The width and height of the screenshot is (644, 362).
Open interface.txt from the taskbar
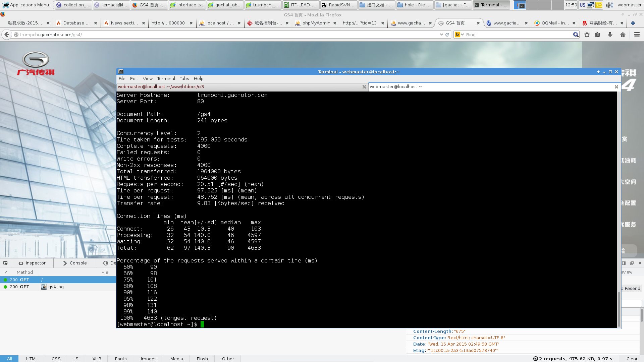[x=187, y=5]
